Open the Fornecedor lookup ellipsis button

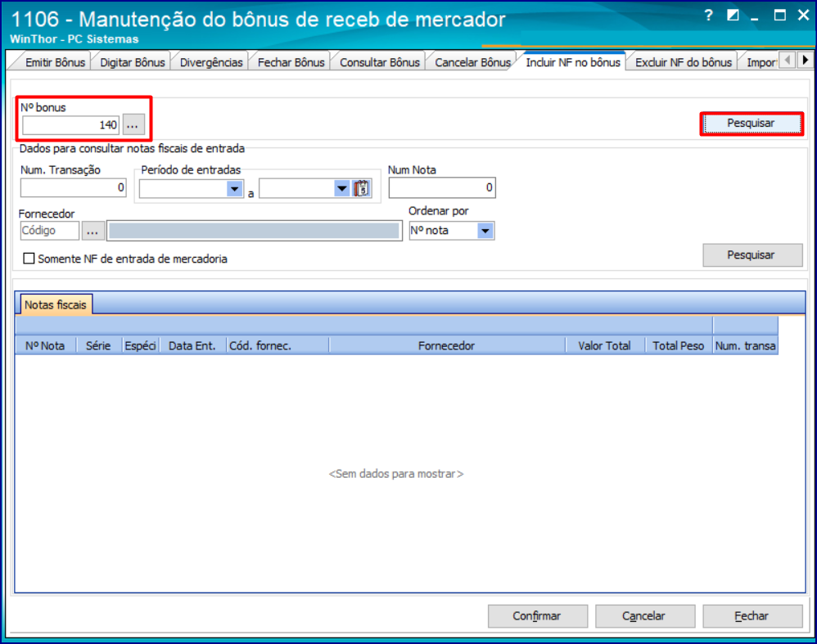93,231
